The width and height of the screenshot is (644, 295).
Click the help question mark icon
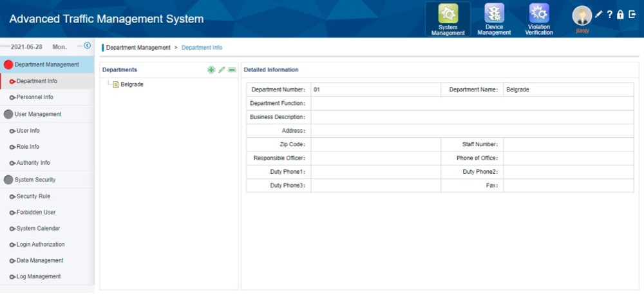tap(610, 14)
